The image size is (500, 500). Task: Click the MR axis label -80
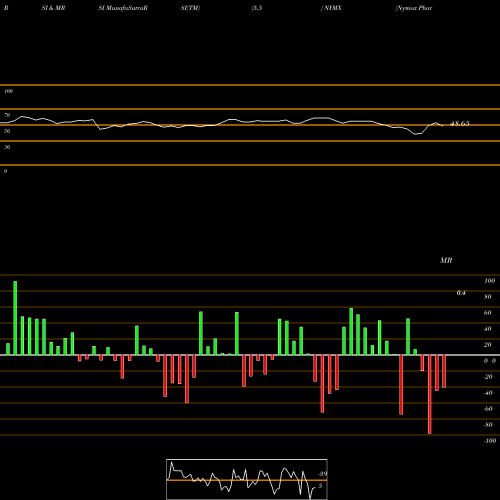[488, 425]
